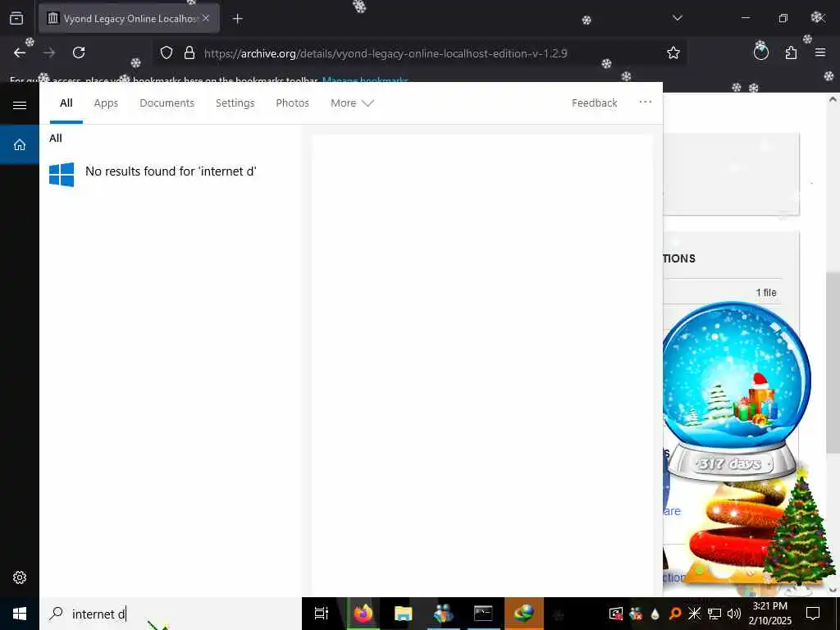The height and width of the screenshot is (630, 840).
Task: Open the Command Prompt taskbar window
Action: [x=483, y=614]
